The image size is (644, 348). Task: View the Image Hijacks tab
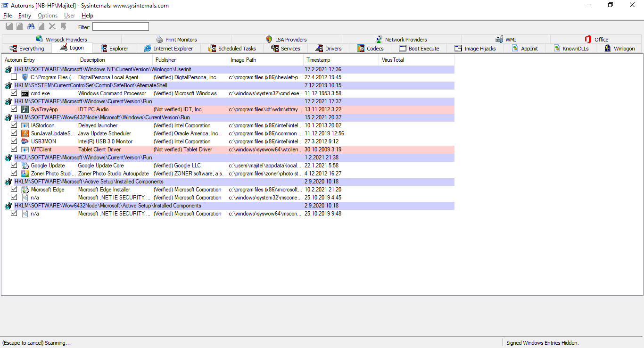[475, 49]
